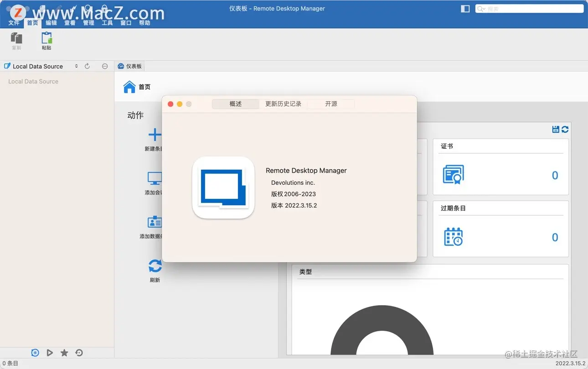
Task: Click the Devolutions inc. text
Action: [x=293, y=182]
